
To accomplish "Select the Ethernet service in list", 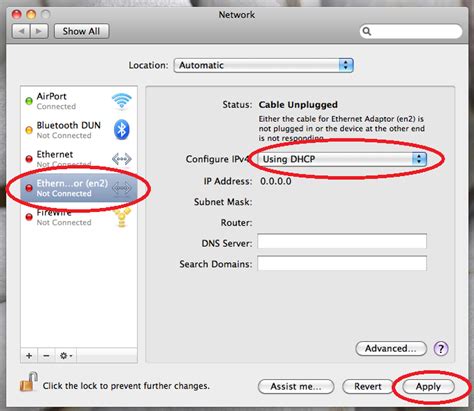I will [x=79, y=159].
